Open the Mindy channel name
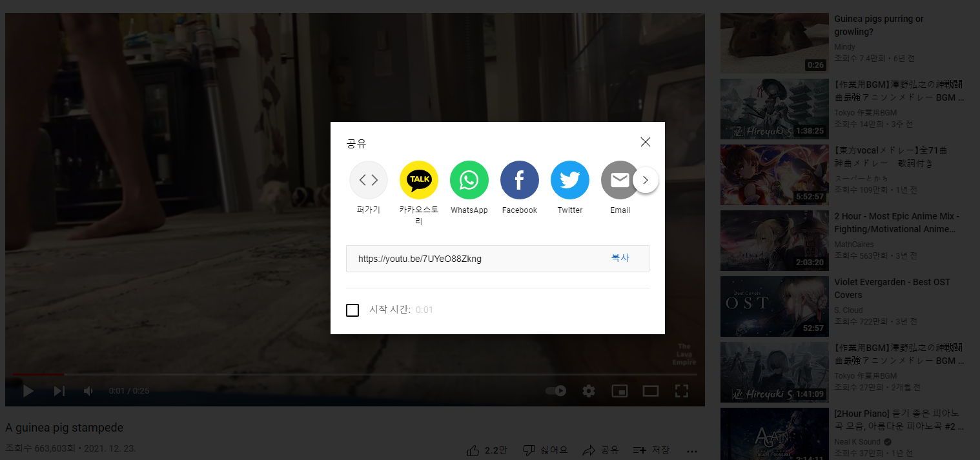This screenshot has height=460, width=980. [844, 47]
